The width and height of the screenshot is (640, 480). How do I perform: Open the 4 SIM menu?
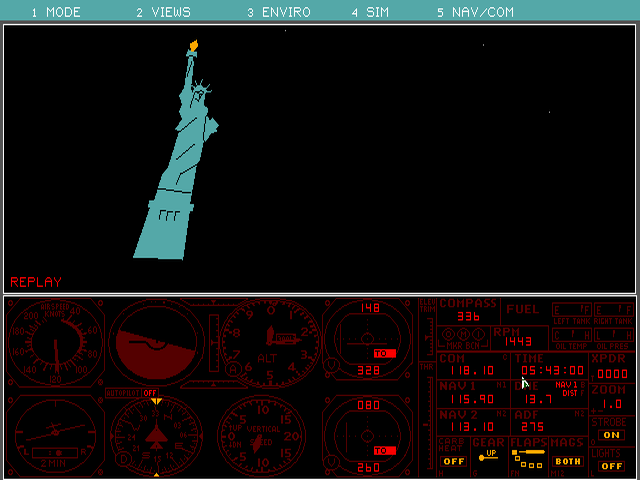pyautogui.click(x=370, y=12)
